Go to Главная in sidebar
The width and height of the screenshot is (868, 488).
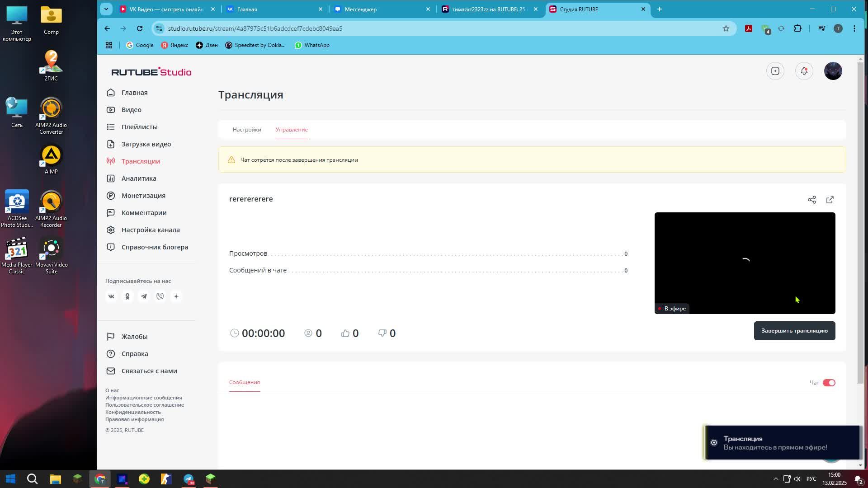[134, 93]
